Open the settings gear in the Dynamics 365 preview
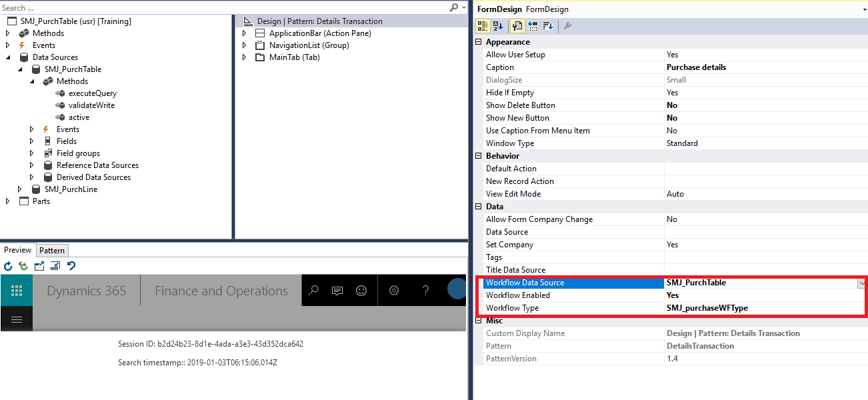 pyautogui.click(x=393, y=291)
